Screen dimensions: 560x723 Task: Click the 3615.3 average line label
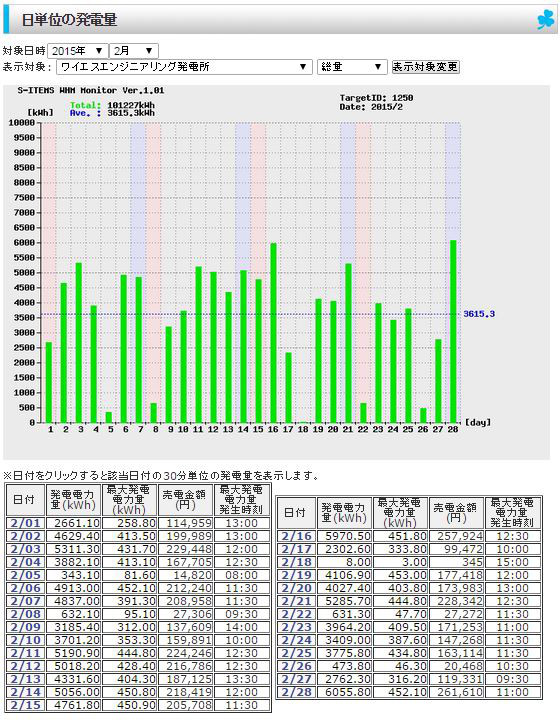point(479,314)
